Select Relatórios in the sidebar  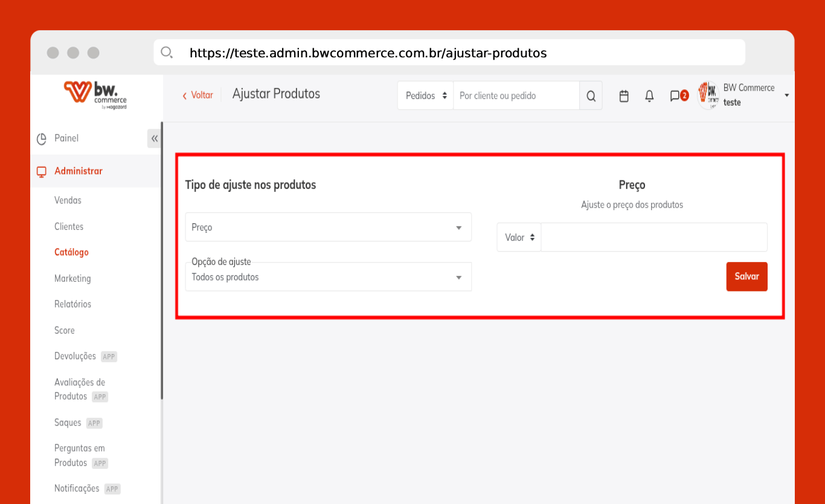click(x=72, y=304)
